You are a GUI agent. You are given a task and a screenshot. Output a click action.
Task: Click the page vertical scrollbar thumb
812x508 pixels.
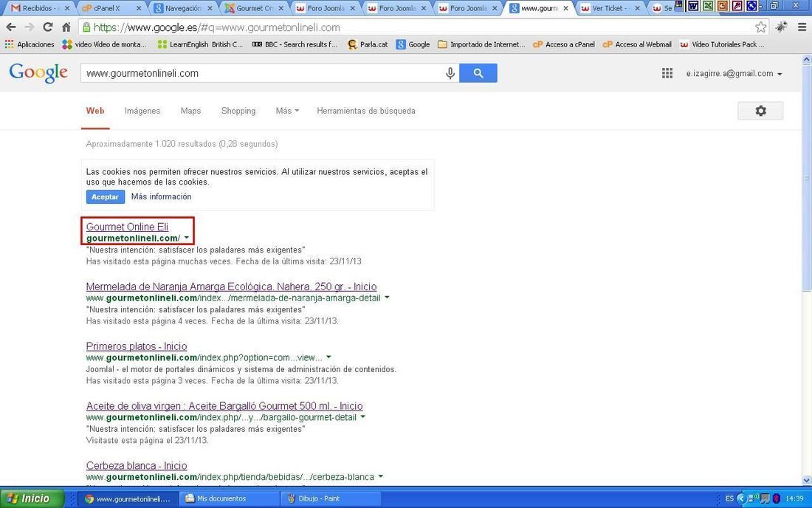click(x=806, y=178)
